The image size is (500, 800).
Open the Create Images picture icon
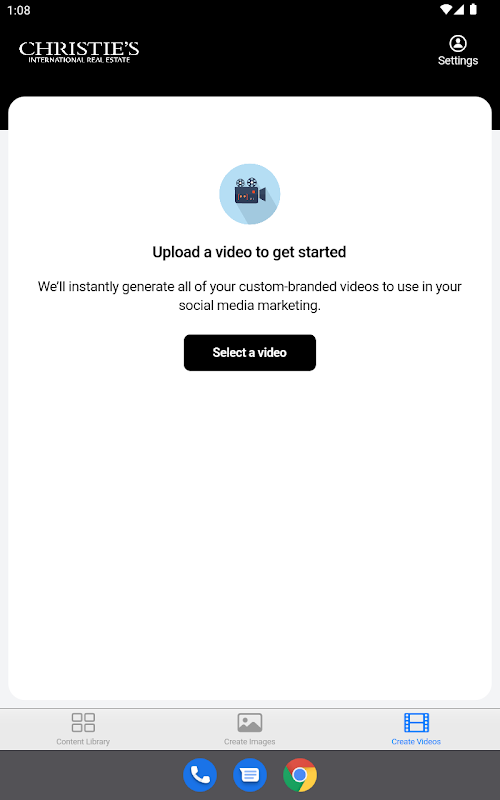tap(249, 722)
